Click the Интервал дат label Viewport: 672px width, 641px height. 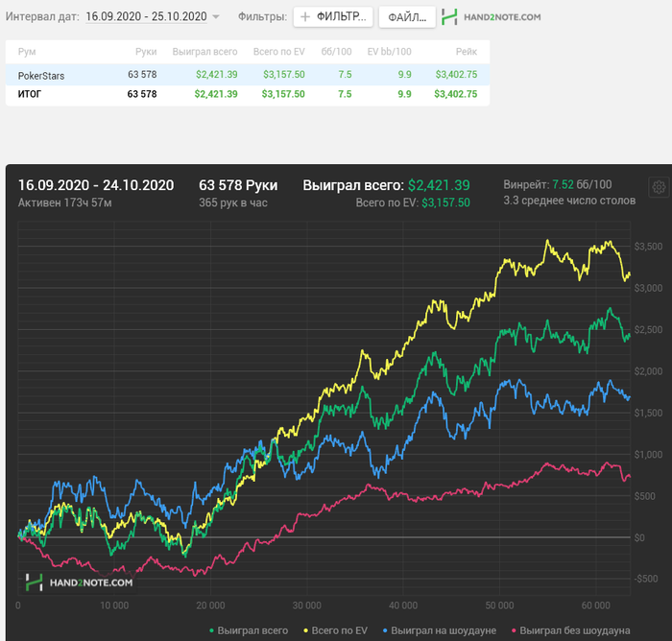42,16
